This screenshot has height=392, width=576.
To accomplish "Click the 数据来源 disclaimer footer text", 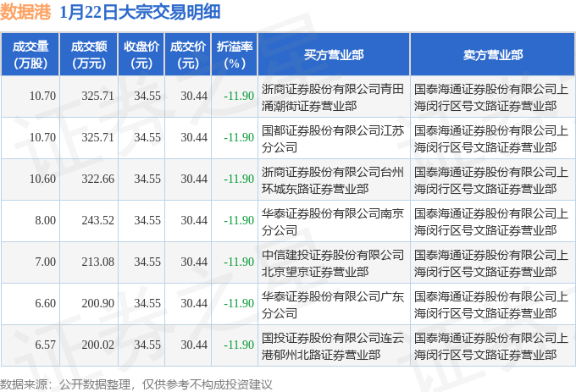I will click(136, 384).
